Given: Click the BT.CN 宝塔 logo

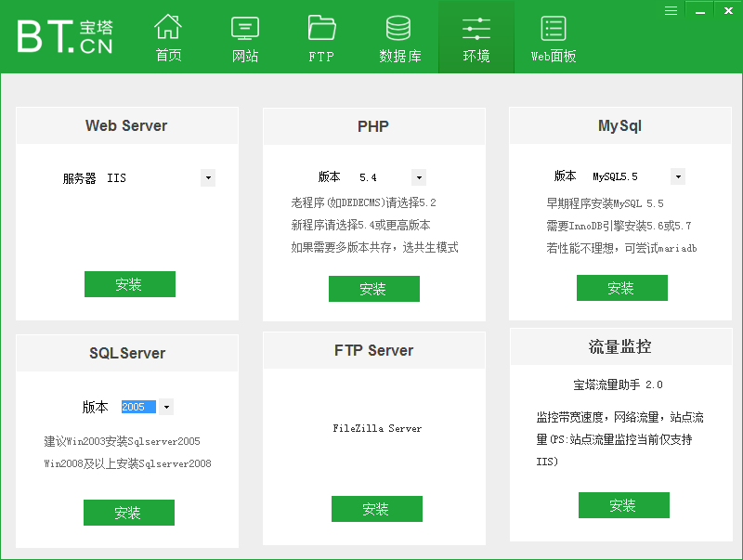Looking at the screenshot, I should [x=65, y=35].
